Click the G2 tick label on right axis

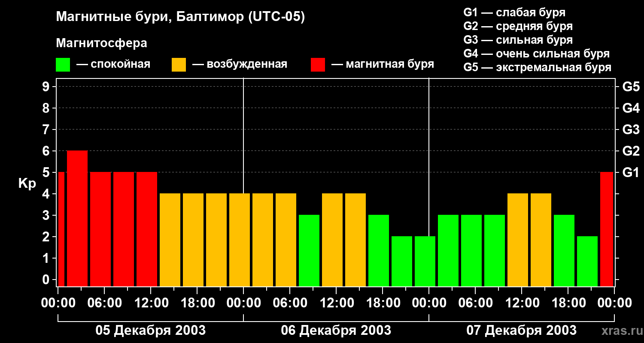tap(631, 151)
